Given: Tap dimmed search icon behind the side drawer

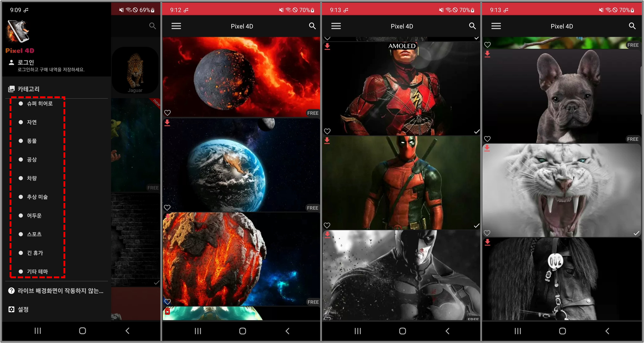Looking at the screenshot, I should pyautogui.click(x=153, y=26).
